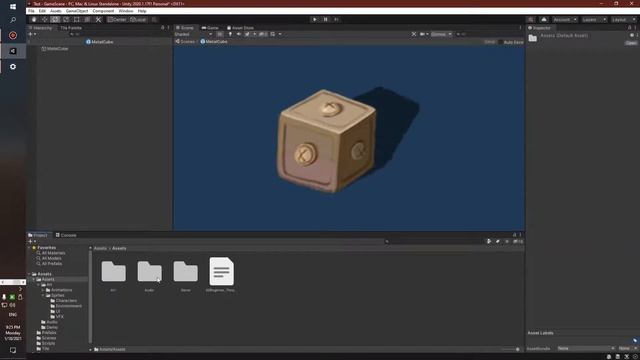Open the Window menu

click(x=126, y=11)
